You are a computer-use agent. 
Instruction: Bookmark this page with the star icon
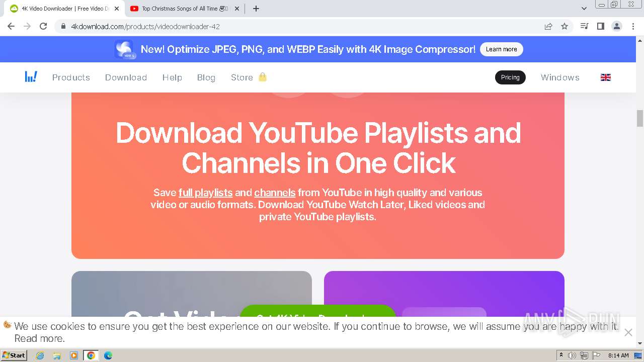tap(565, 26)
